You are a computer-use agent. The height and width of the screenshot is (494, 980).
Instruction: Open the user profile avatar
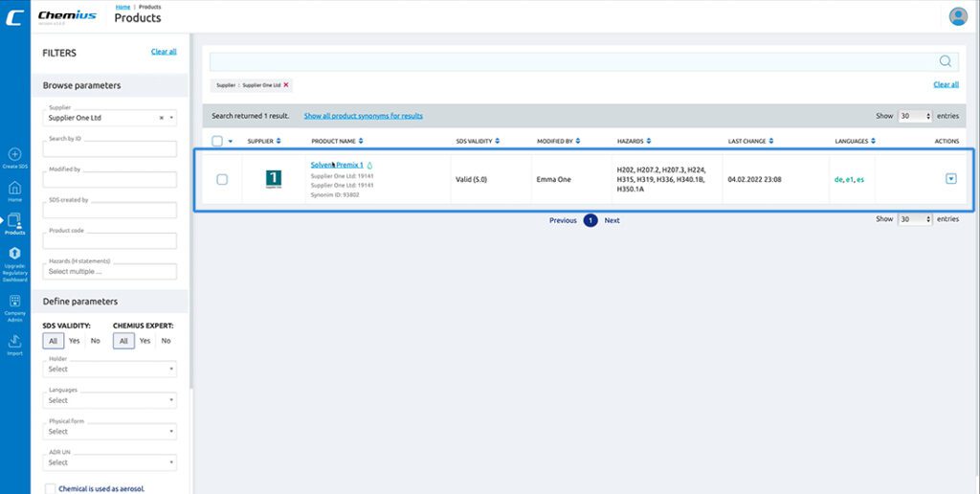tap(957, 16)
